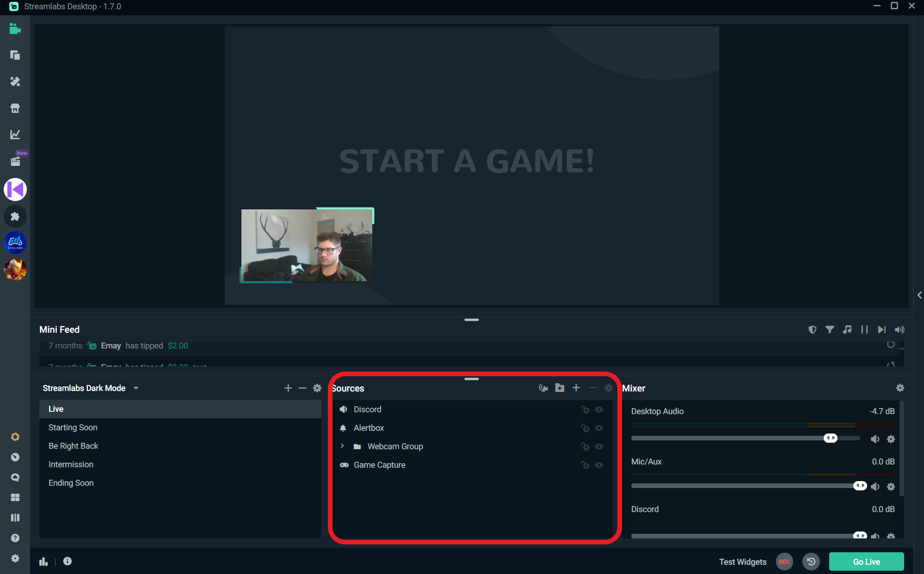
Task: Open scene collection settings gear
Action: point(317,388)
